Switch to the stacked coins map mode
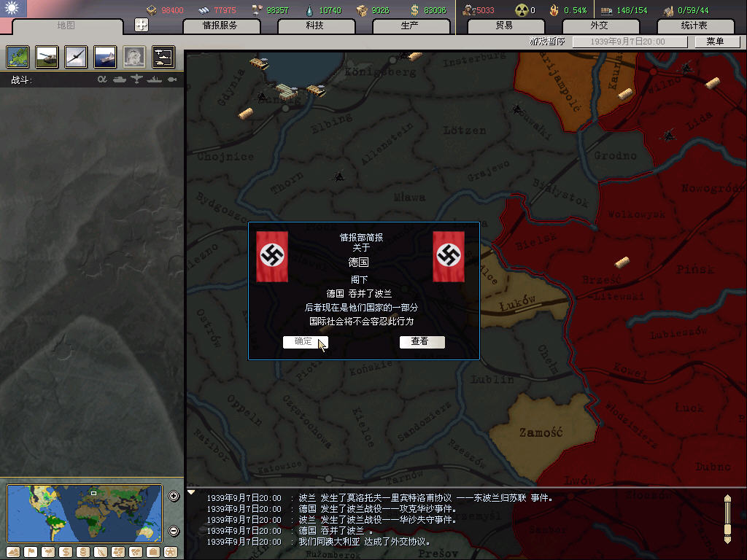Viewport: 747px width, 560px height. (83, 552)
